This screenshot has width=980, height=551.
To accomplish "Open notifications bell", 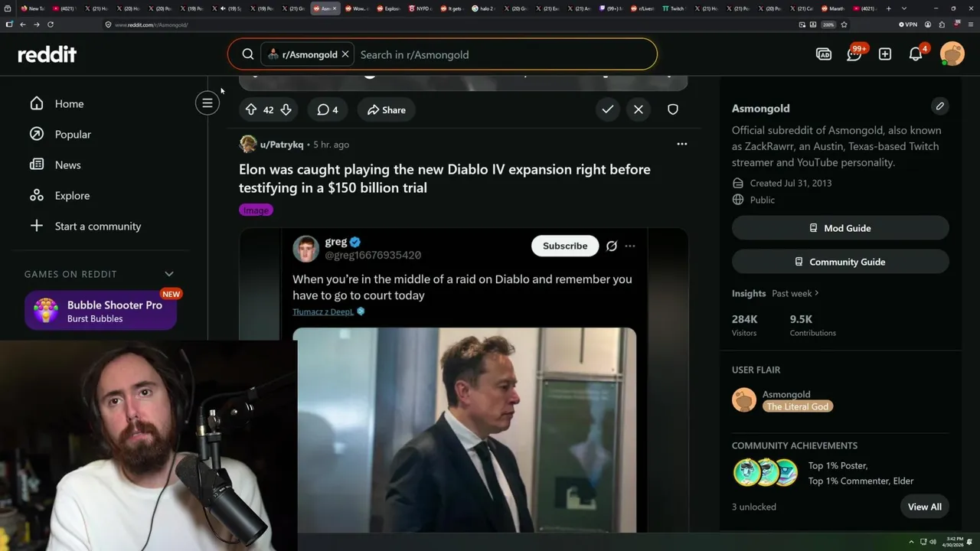I will (x=916, y=54).
